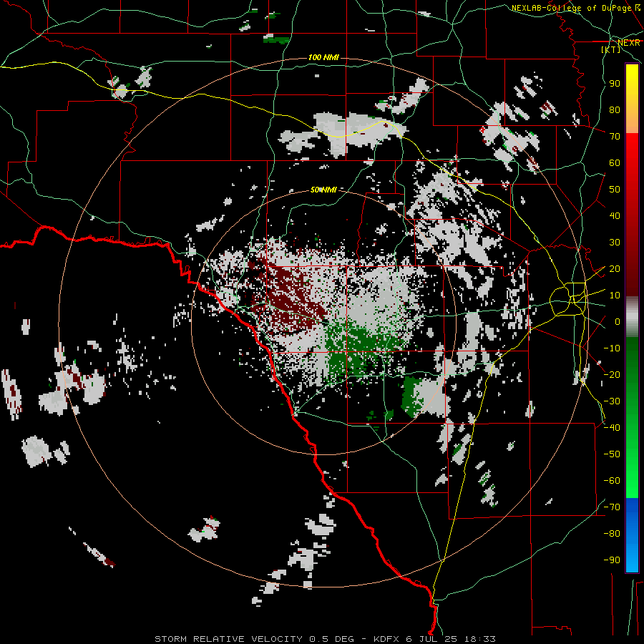Click STORM RELATIVE VELOCITY in the caption
The width and height of the screenshot is (644, 644).
(x=227, y=639)
